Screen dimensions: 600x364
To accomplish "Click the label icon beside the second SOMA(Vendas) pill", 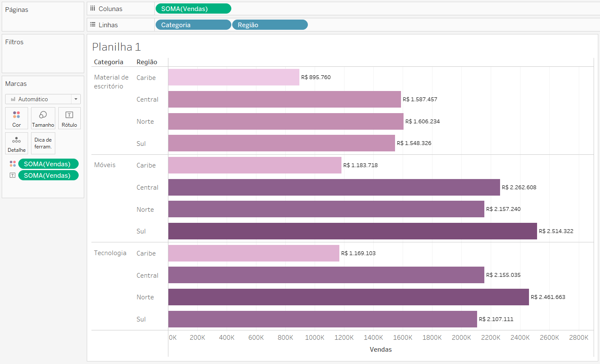I will tap(13, 175).
